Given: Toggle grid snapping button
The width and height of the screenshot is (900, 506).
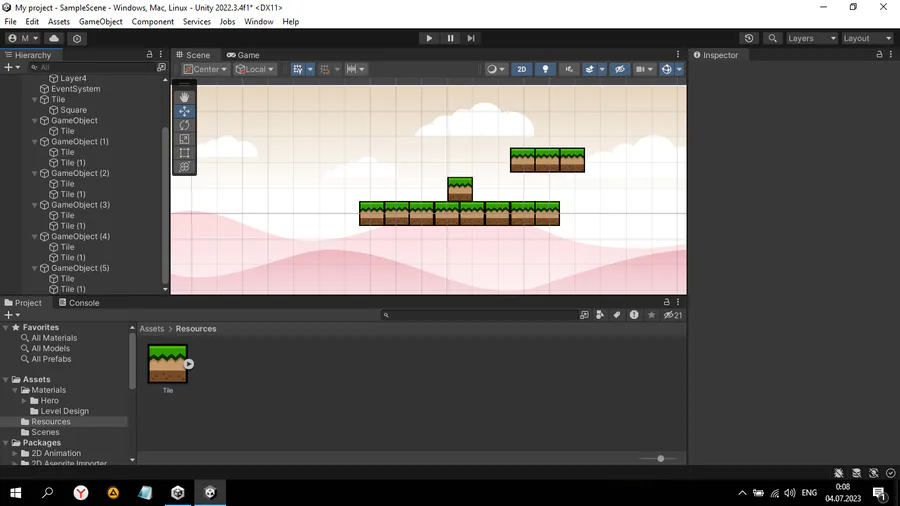Looking at the screenshot, I should [x=325, y=69].
